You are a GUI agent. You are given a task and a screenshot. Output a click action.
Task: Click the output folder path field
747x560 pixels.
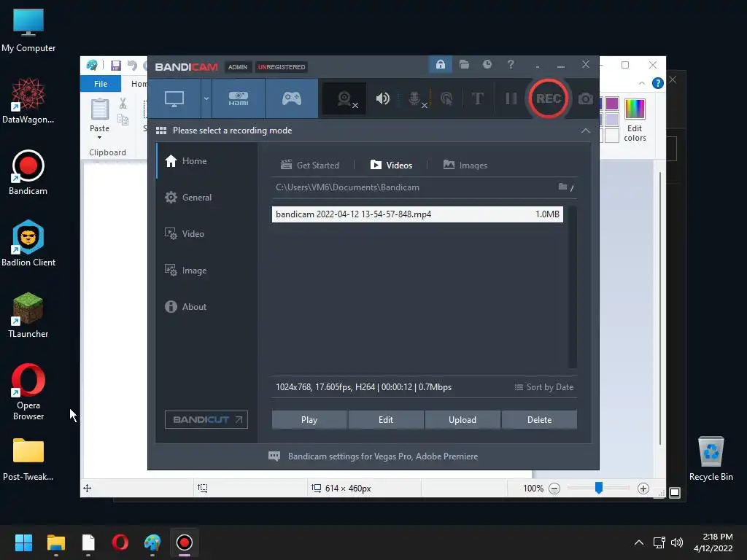pyautogui.click(x=412, y=187)
